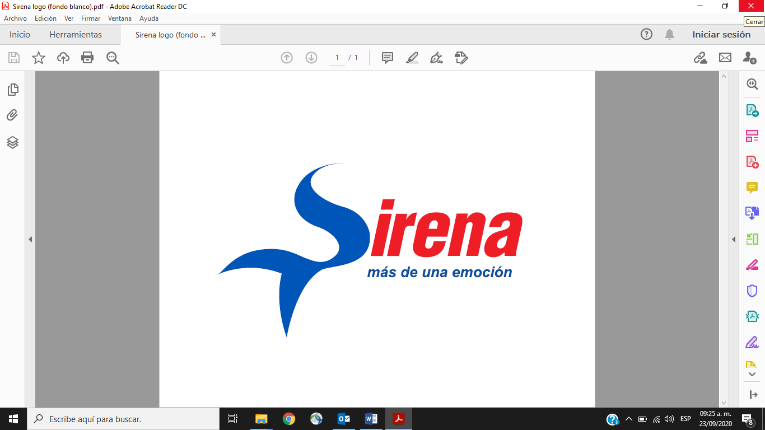
Task: Open the Find text magnifier tool
Action: tap(112, 58)
